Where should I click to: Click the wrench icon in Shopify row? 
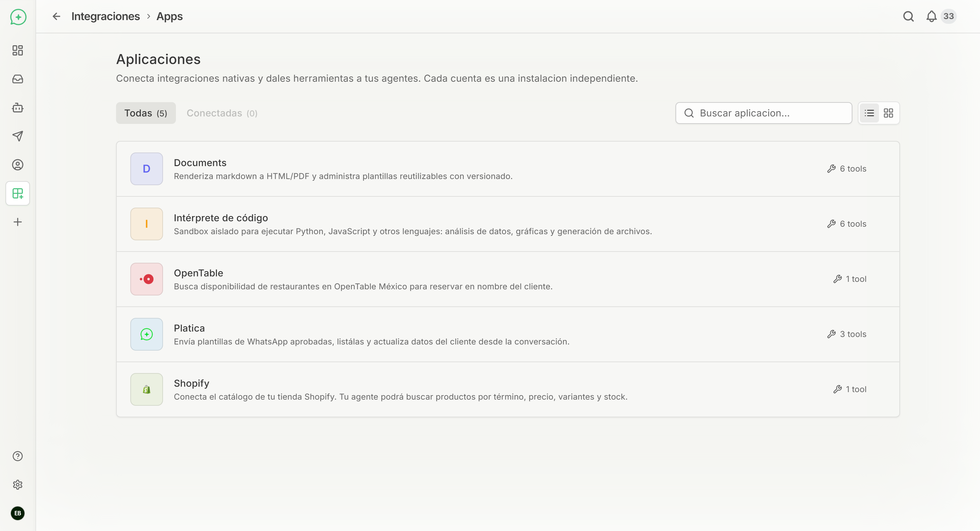[837, 389]
